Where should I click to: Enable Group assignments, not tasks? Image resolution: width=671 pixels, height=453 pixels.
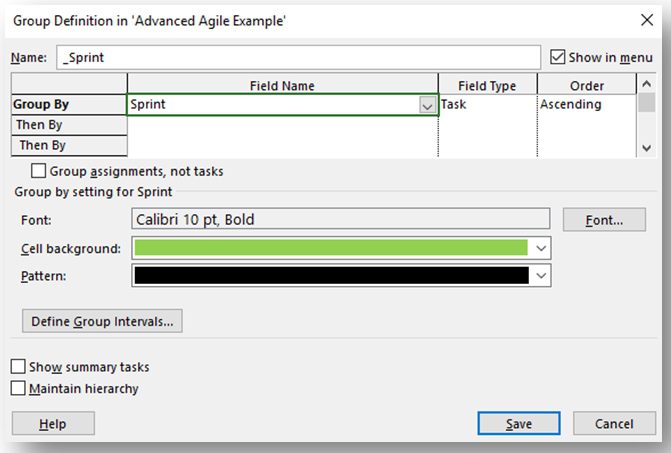pos(38,171)
